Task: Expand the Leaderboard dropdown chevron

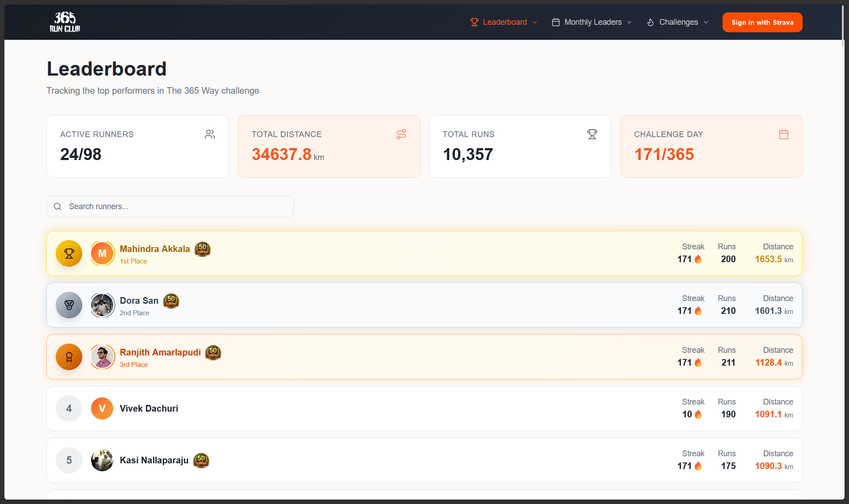Action: coord(535,23)
